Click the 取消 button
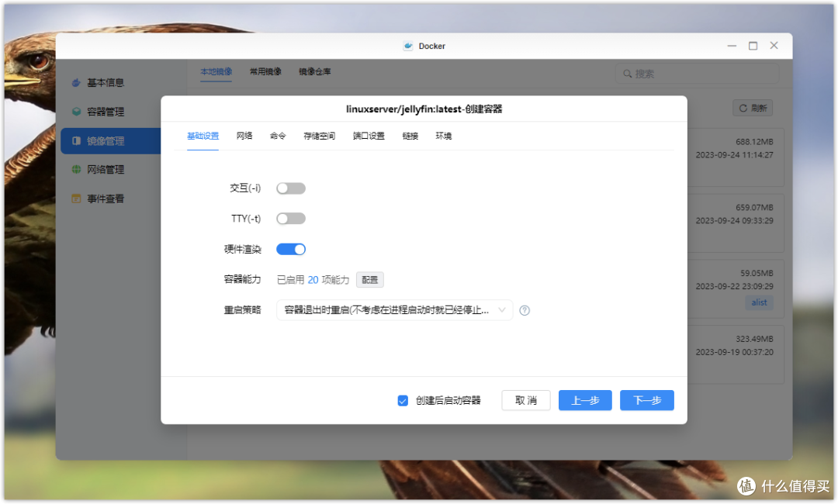 point(526,400)
